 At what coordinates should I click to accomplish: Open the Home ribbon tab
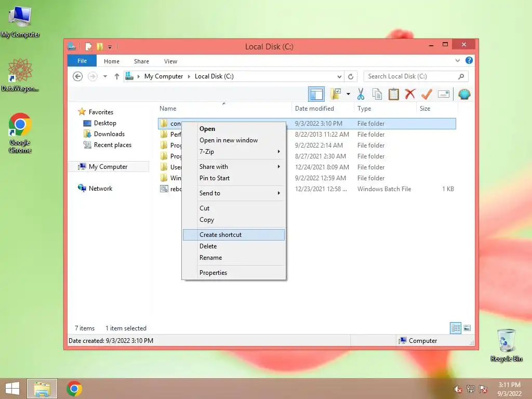[x=112, y=61]
